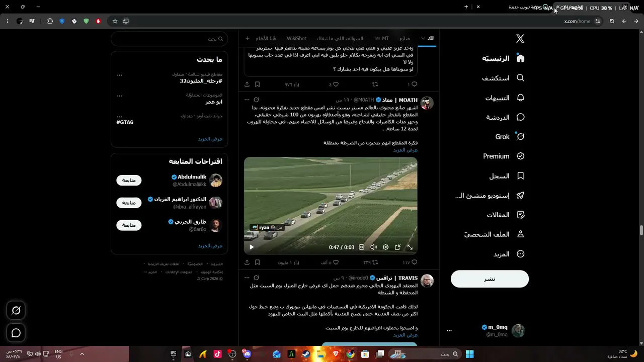The image size is (644, 362).
Task: Expand MOATH's post text with عرض المزيد
Action: [406, 150]
